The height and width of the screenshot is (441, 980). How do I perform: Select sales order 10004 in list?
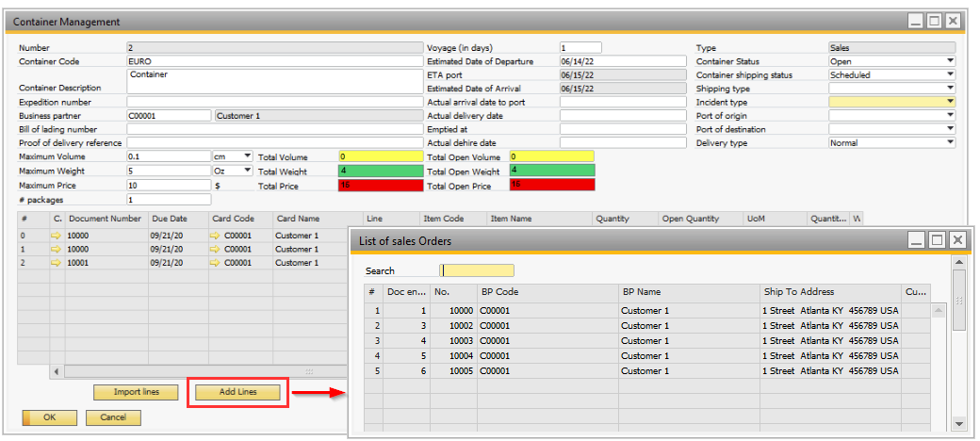click(646, 356)
